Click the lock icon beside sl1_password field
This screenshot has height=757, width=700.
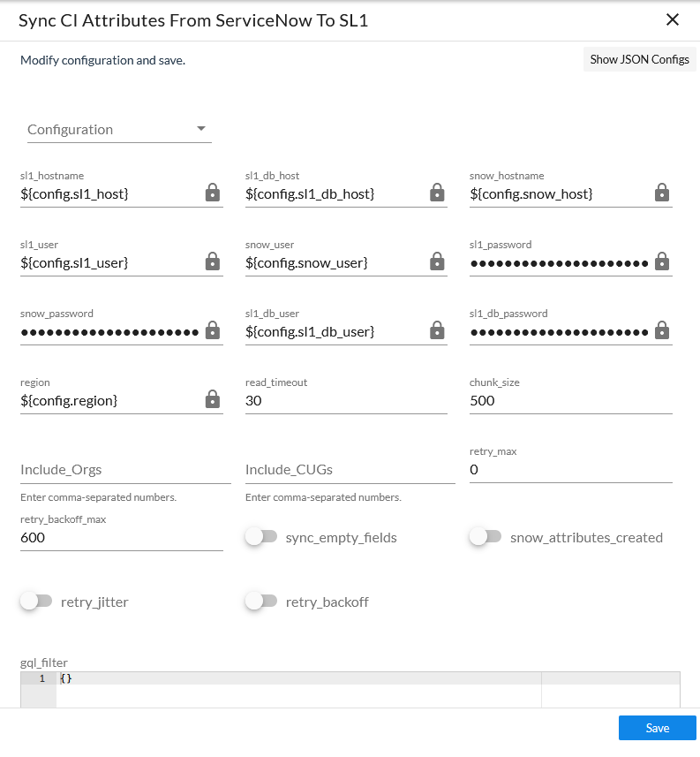click(662, 261)
